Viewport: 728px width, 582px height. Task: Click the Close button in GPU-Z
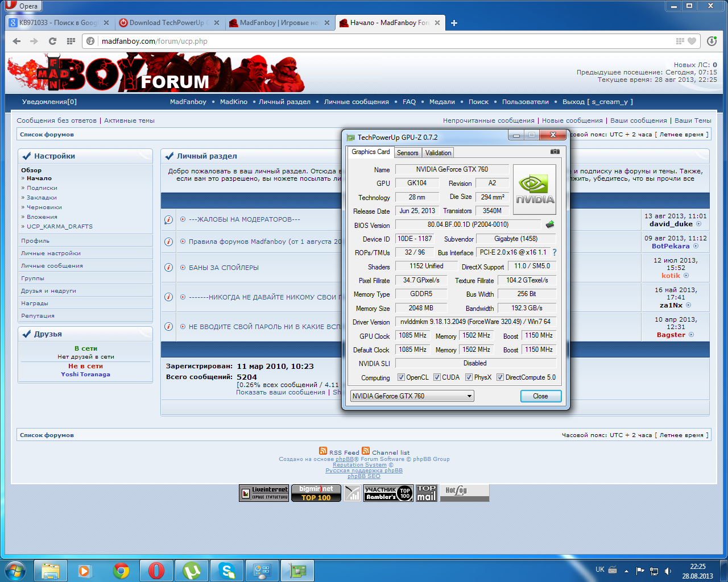pyautogui.click(x=540, y=396)
